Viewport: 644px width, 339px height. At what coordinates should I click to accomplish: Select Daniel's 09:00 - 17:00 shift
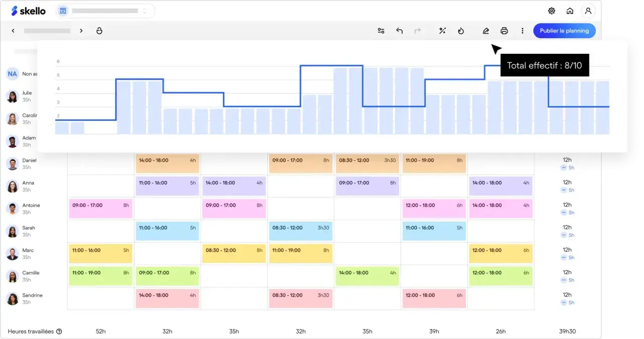(301, 163)
